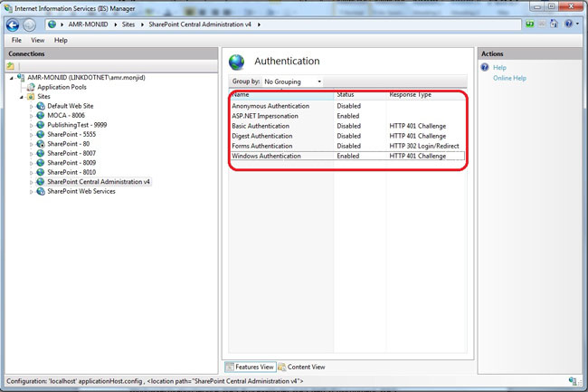588x392 pixels.
Task: Click the PublishingTest - 9999 globe icon
Action: coord(40,125)
